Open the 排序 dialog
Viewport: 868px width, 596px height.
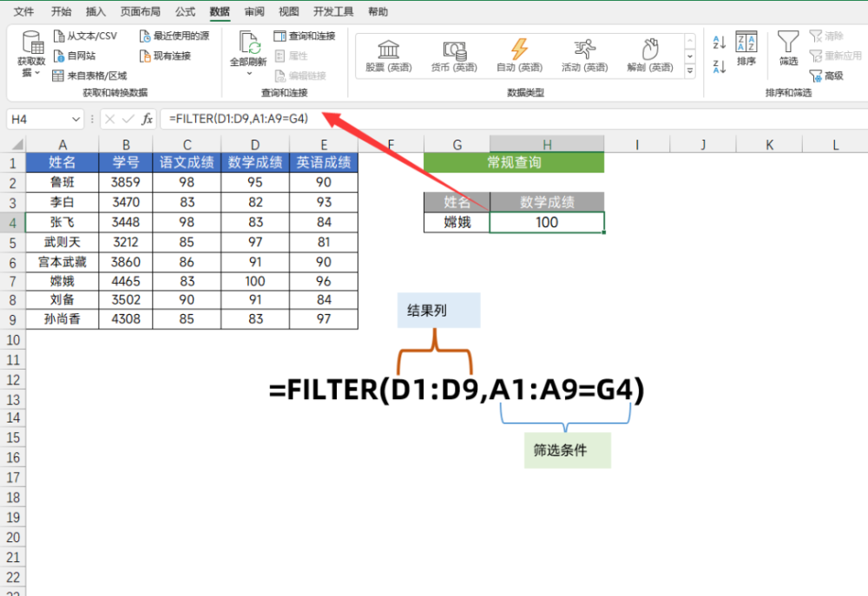[746, 49]
